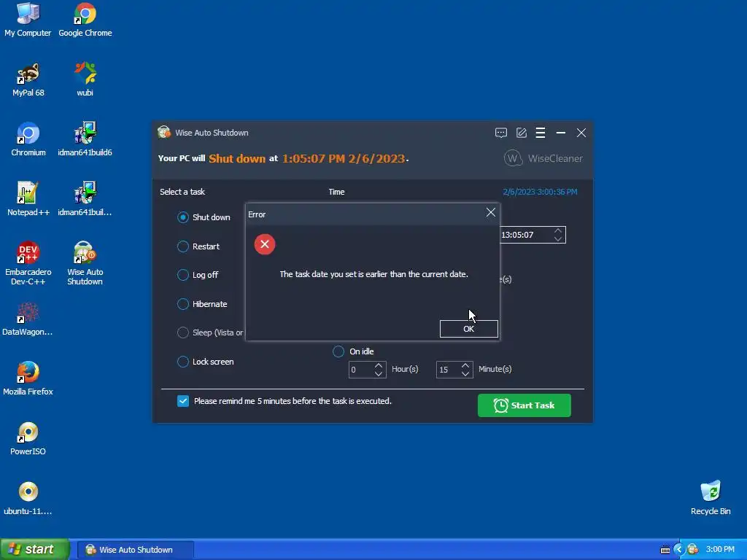This screenshot has height=560, width=747.
Task: Click Wise Auto Shutdown taskbar button
Action: coord(135,550)
